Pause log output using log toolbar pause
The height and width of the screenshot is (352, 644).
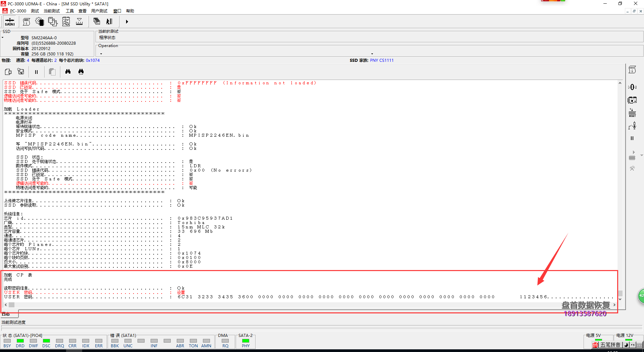coord(36,72)
